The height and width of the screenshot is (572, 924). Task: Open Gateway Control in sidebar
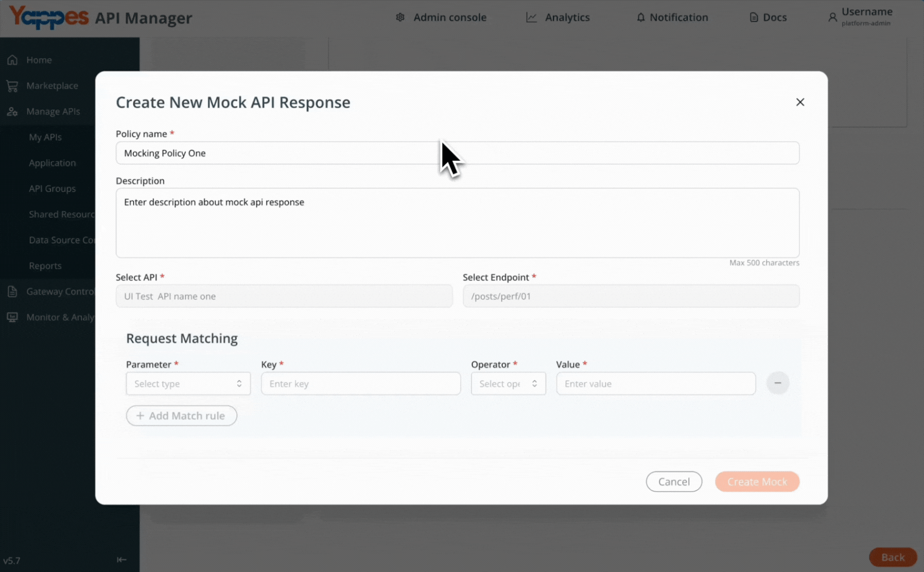(x=60, y=291)
